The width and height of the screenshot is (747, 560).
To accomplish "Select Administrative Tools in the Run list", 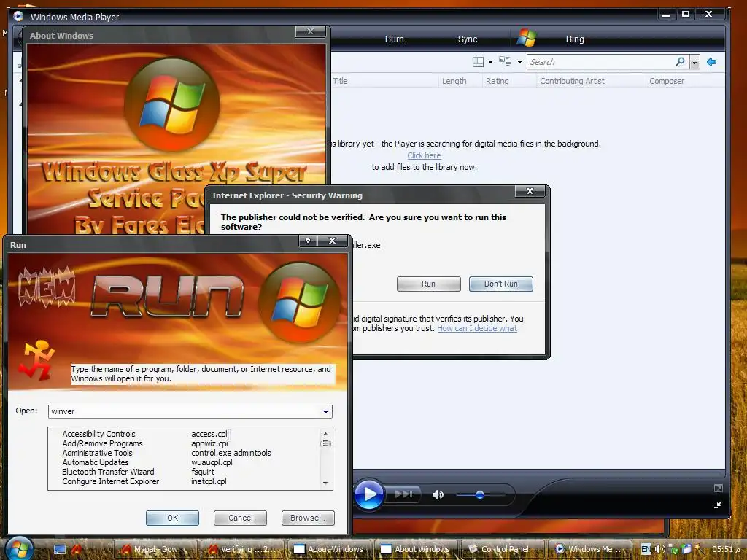I will pos(97,453).
